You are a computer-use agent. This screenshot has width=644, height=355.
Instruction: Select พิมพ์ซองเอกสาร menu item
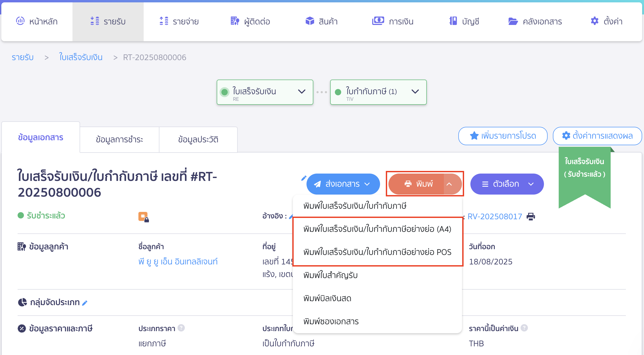(377, 321)
